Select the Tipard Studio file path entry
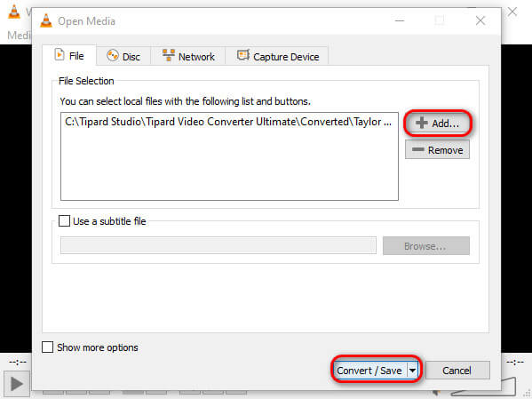The image size is (532, 399). tap(228, 122)
